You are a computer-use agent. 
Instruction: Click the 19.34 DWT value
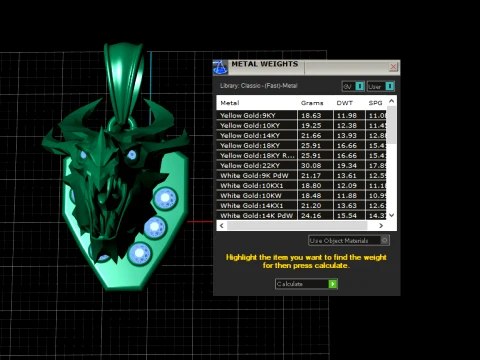[x=347, y=166]
